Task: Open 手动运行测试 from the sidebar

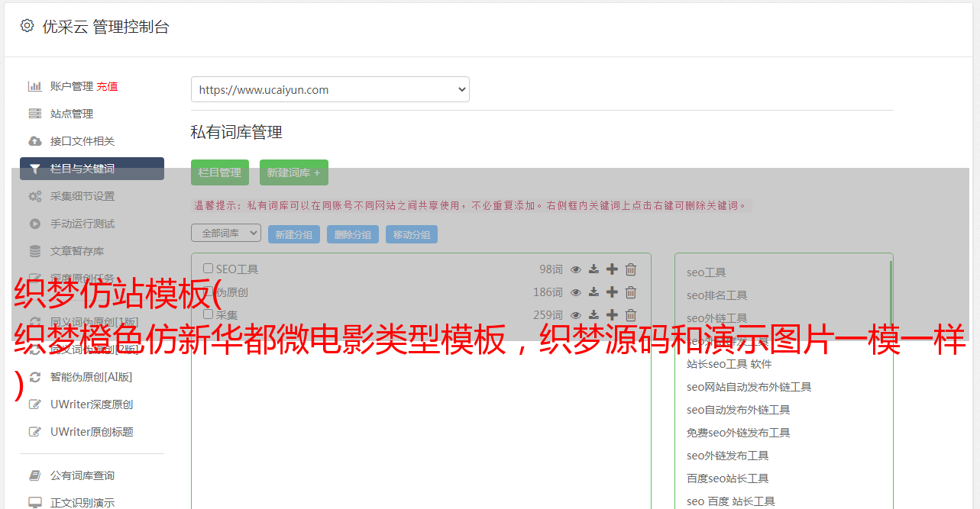Action: (x=82, y=224)
